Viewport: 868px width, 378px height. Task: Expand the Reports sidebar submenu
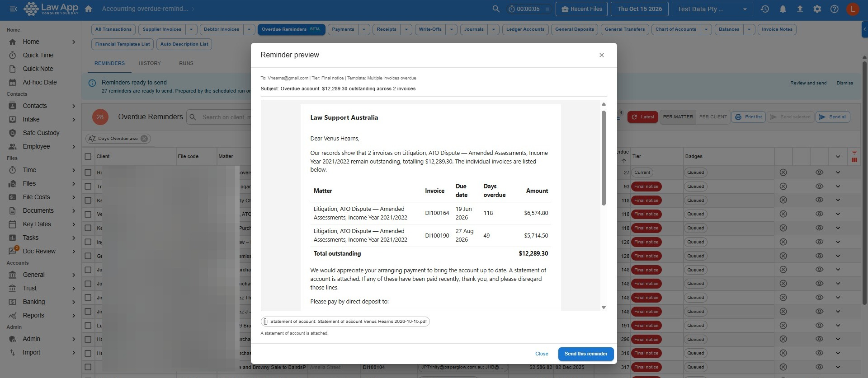point(74,315)
